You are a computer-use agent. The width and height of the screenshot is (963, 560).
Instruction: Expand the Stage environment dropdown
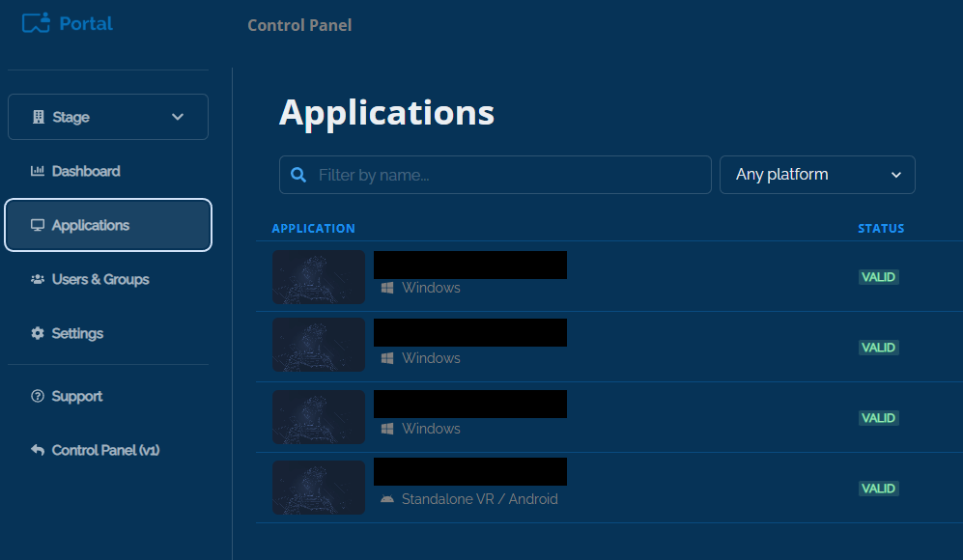(x=108, y=117)
